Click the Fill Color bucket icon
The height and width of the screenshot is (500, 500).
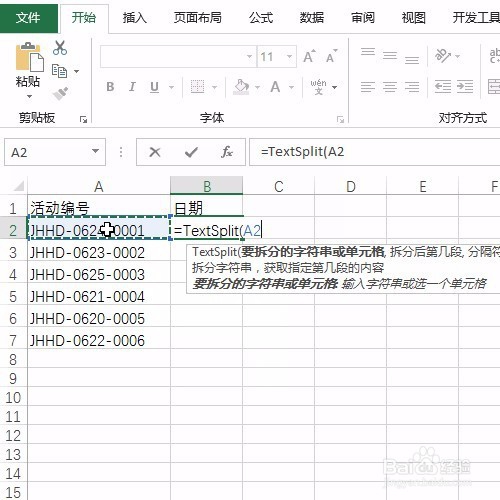241,87
